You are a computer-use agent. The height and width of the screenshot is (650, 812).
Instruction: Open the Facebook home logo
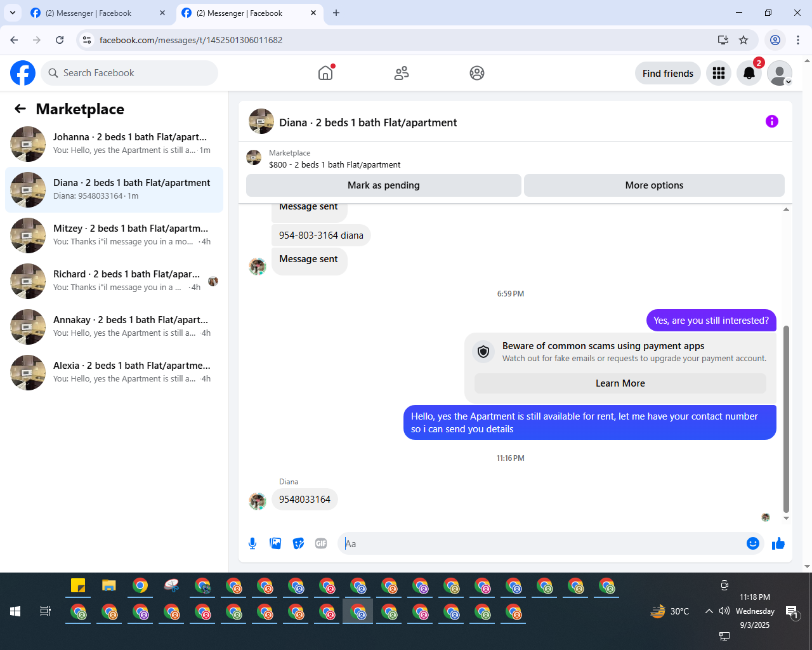(x=23, y=73)
